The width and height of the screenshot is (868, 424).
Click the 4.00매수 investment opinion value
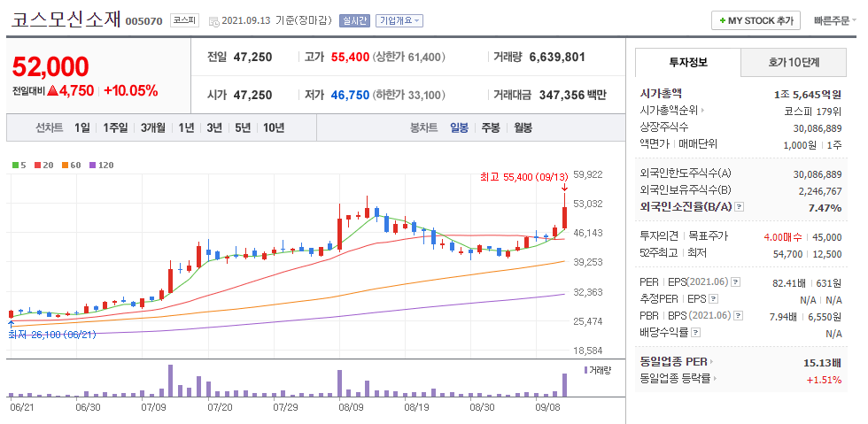click(783, 237)
